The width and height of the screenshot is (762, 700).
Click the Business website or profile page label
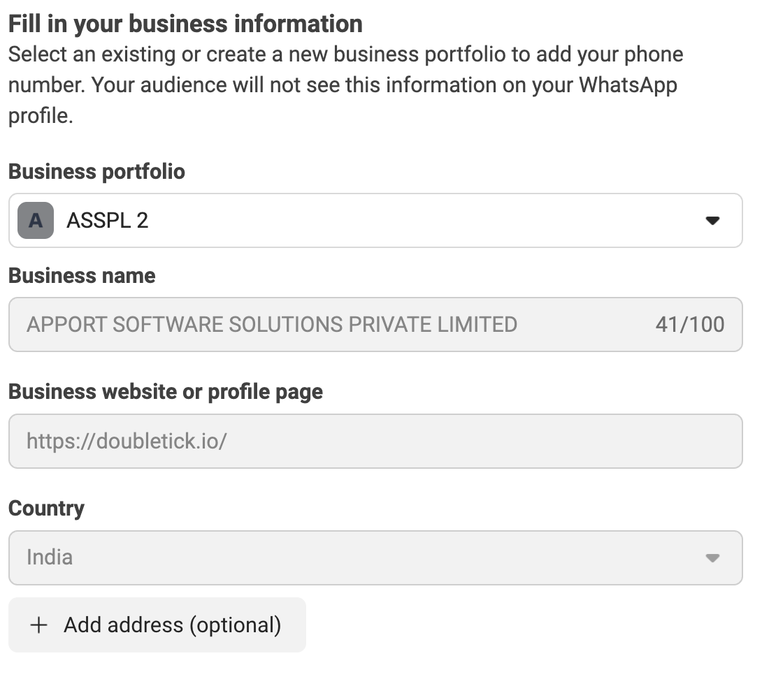(x=166, y=392)
